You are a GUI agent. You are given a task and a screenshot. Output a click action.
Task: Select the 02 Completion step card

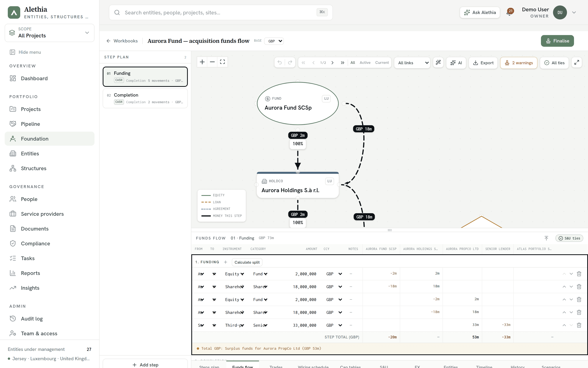point(145,98)
